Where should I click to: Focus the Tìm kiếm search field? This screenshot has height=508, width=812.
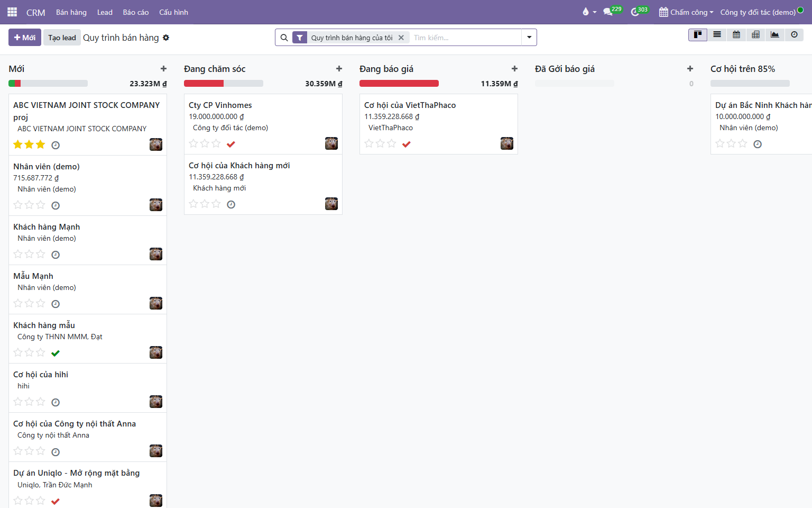click(x=465, y=38)
